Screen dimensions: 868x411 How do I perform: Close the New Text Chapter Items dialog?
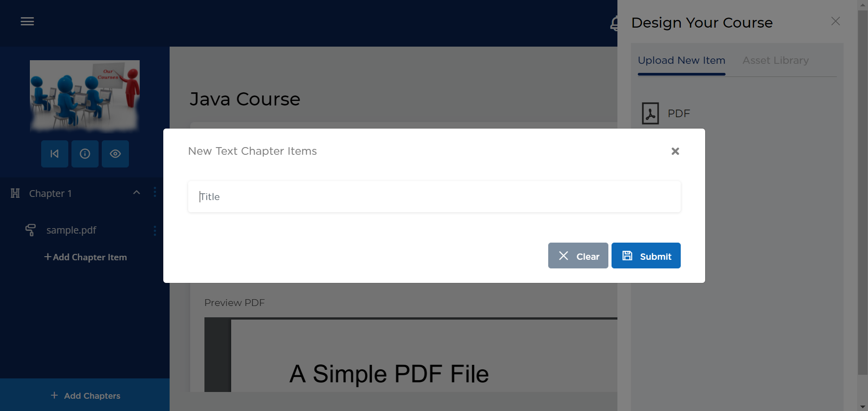coord(675,151)
